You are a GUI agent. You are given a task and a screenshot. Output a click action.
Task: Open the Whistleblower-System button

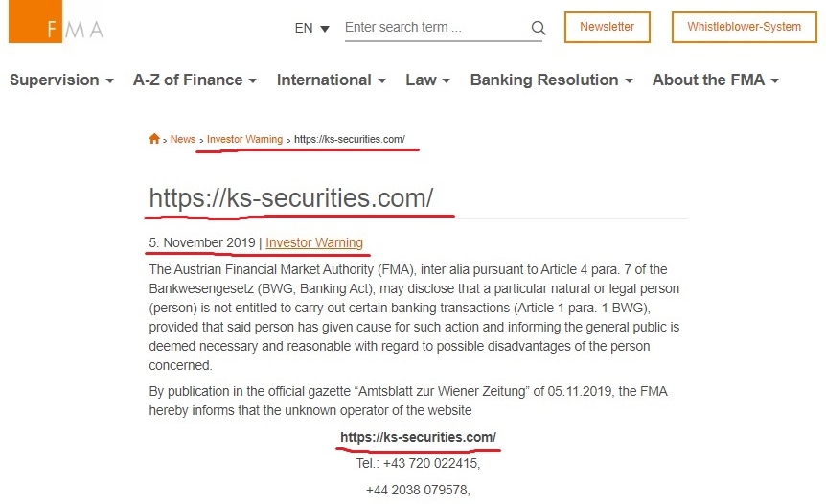click(744, 27)
